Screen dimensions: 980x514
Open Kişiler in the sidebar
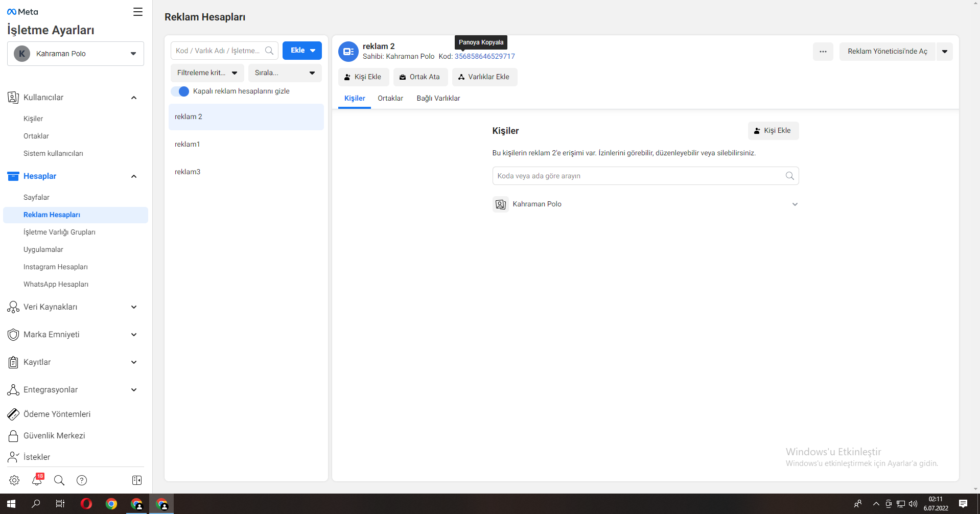[33, 119]
